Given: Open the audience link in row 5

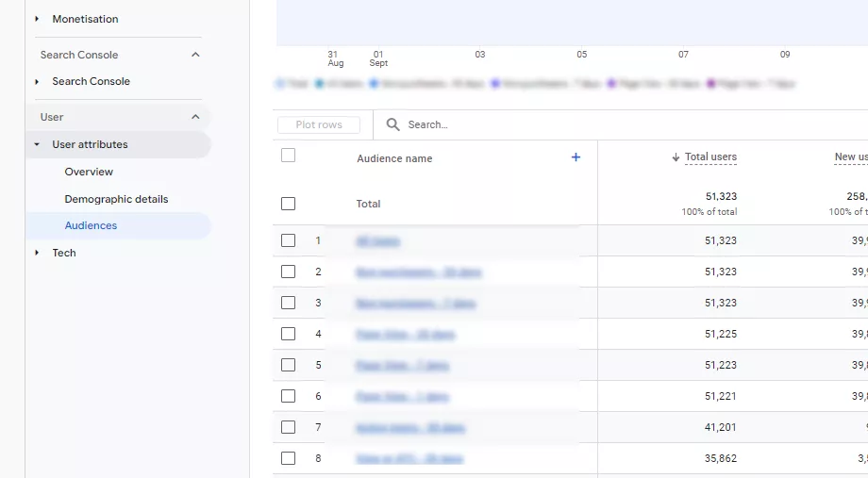Looking at the screenshot, I should coord(403,365).
